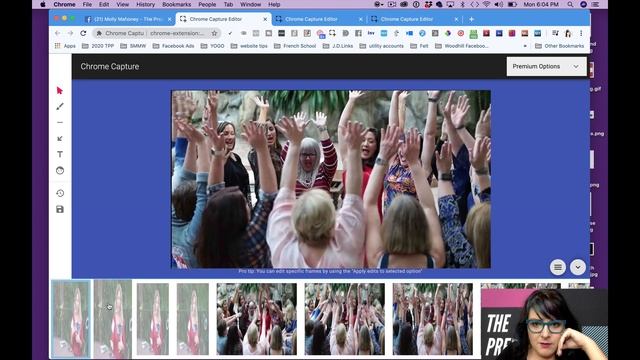Screen dimensions: 640x360
Task: Click the main crowd image preview
Action: [x=331, y=179]
